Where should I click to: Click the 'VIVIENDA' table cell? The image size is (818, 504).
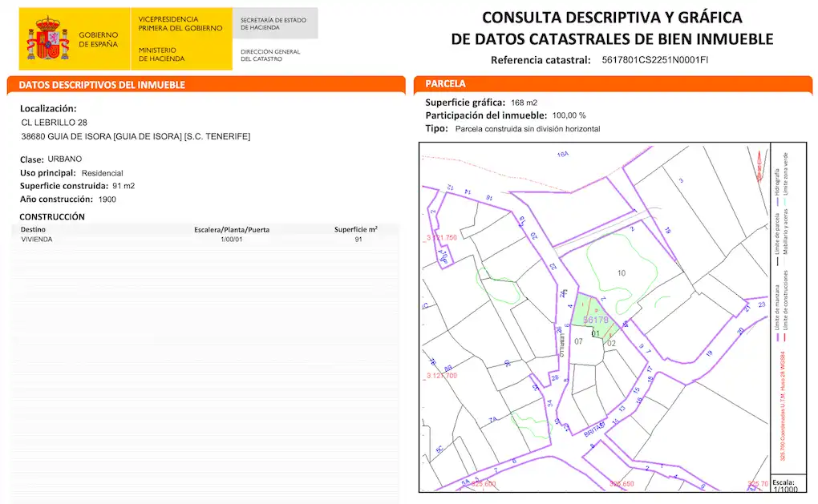(x=37, y=240)
